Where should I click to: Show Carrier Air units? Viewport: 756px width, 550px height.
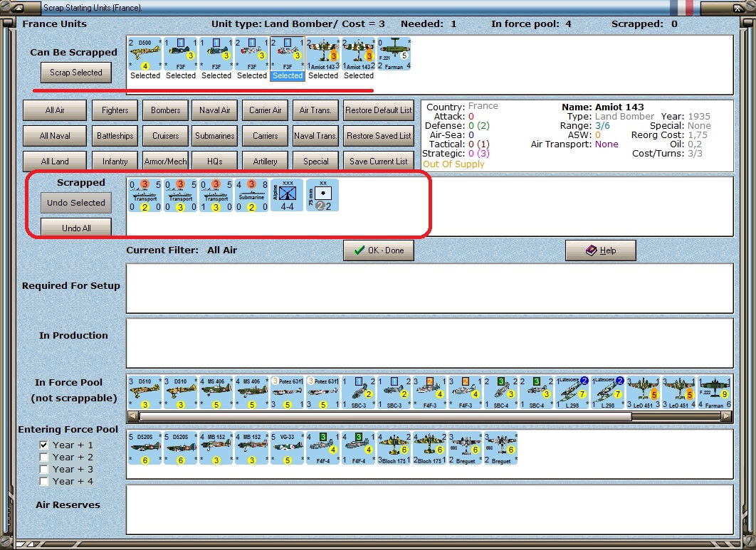coord(266,110)
